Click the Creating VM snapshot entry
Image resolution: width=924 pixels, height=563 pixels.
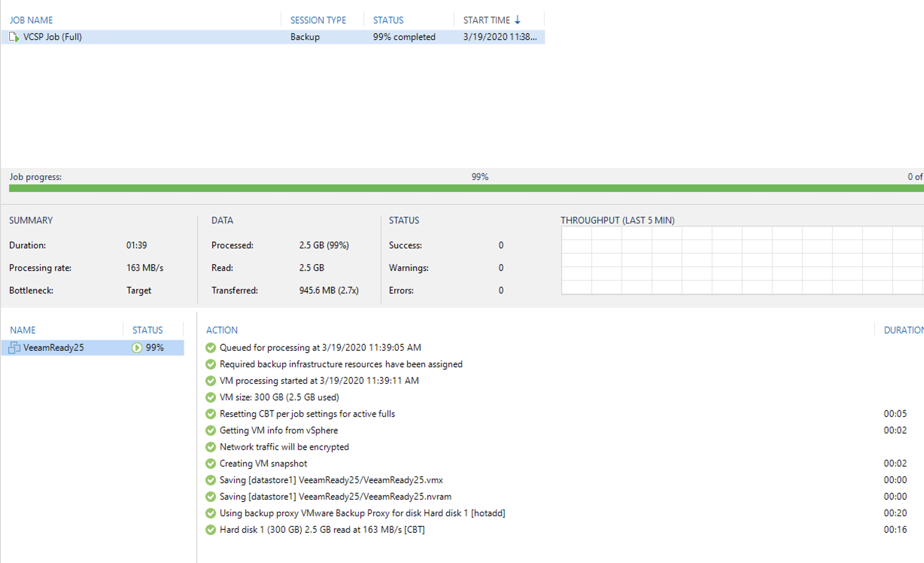click(263, 463)
